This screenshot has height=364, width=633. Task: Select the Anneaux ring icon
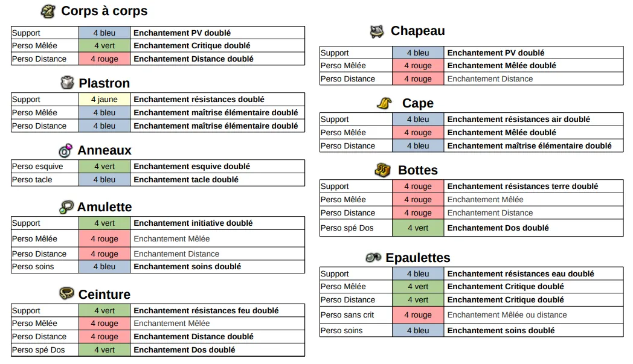pyautogui.click(x=65, y=150)
